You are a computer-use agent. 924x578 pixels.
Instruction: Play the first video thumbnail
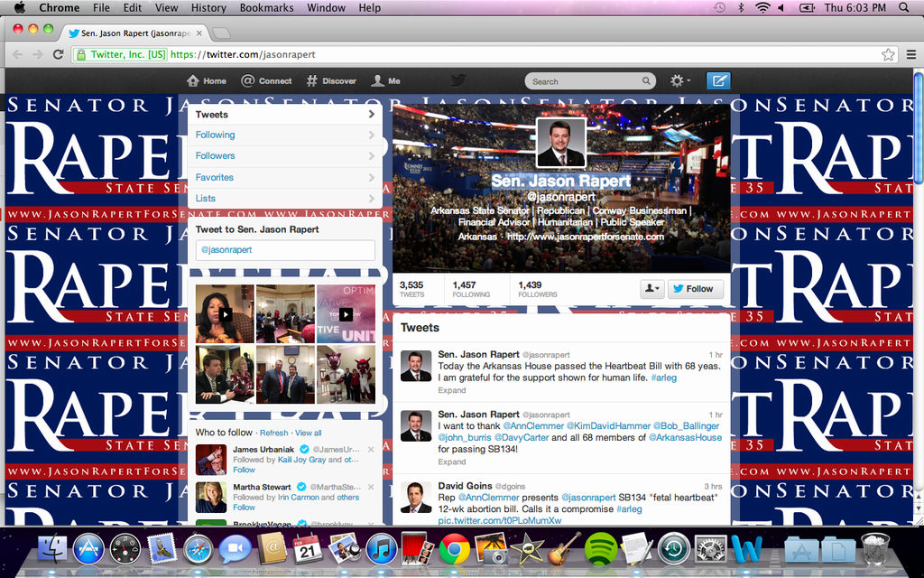point(226,314)
